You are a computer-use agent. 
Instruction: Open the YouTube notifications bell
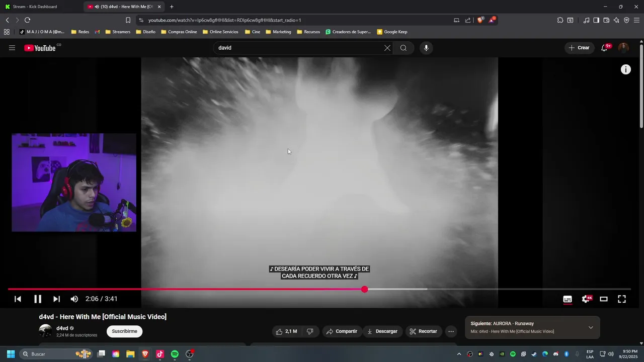(x=605, y=48)
